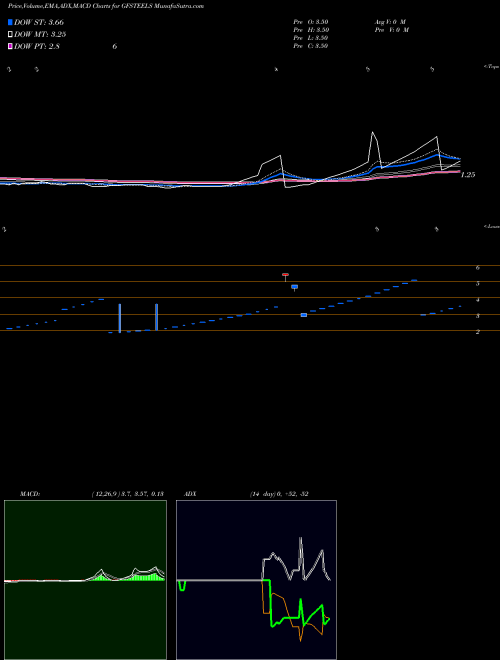The width and height of the screenshot is (500, 660).
Task: Click the 'Pre C: 3.50' value
Action: 311,46
